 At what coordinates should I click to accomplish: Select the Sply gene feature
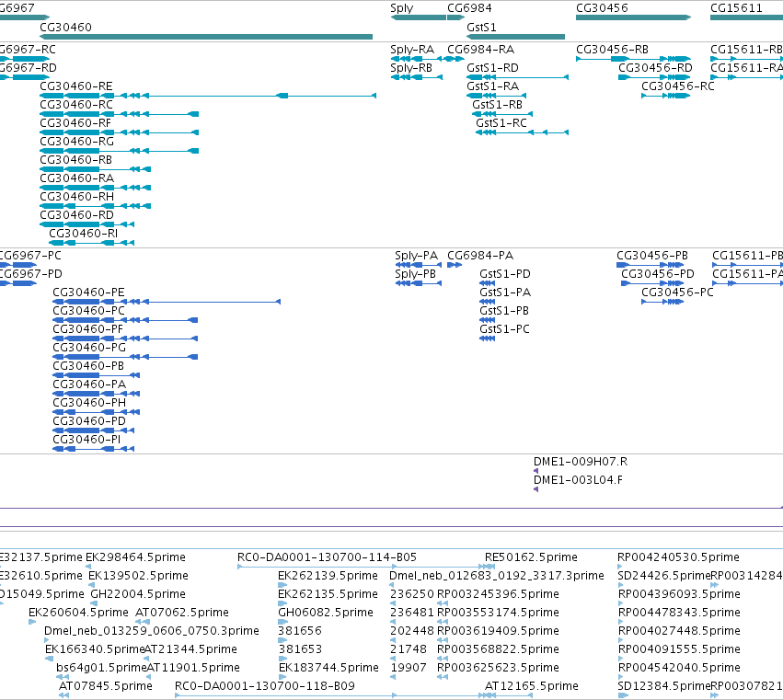tap(419, 17)
